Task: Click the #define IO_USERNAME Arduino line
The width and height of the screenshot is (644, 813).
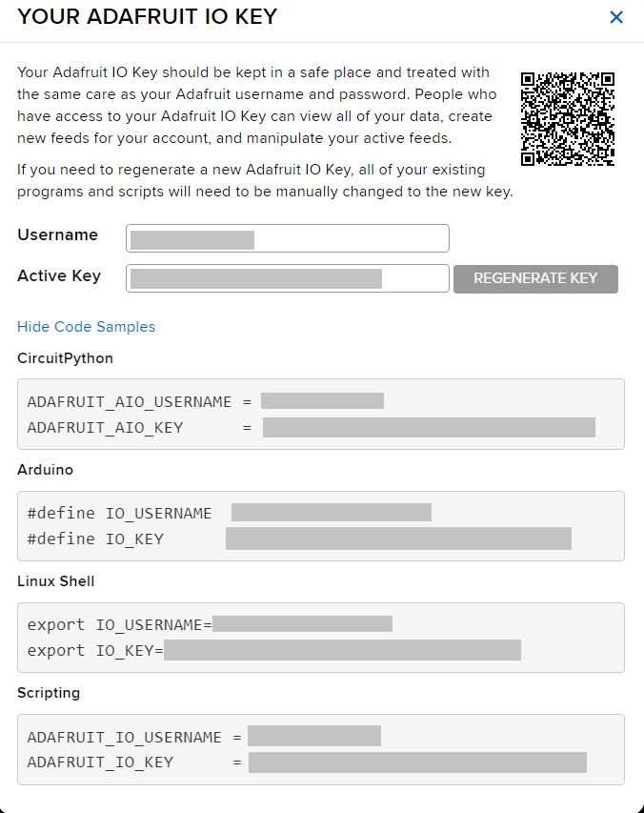Action: (x=119, y=513)
